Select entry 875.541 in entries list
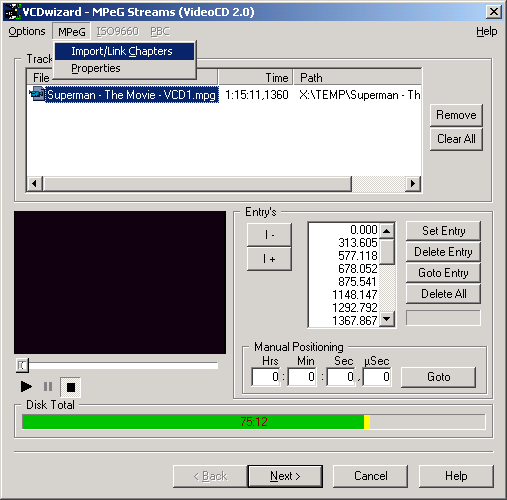This screenshot has height=500, width=507. pyautogui.click(x=344, y=282)
